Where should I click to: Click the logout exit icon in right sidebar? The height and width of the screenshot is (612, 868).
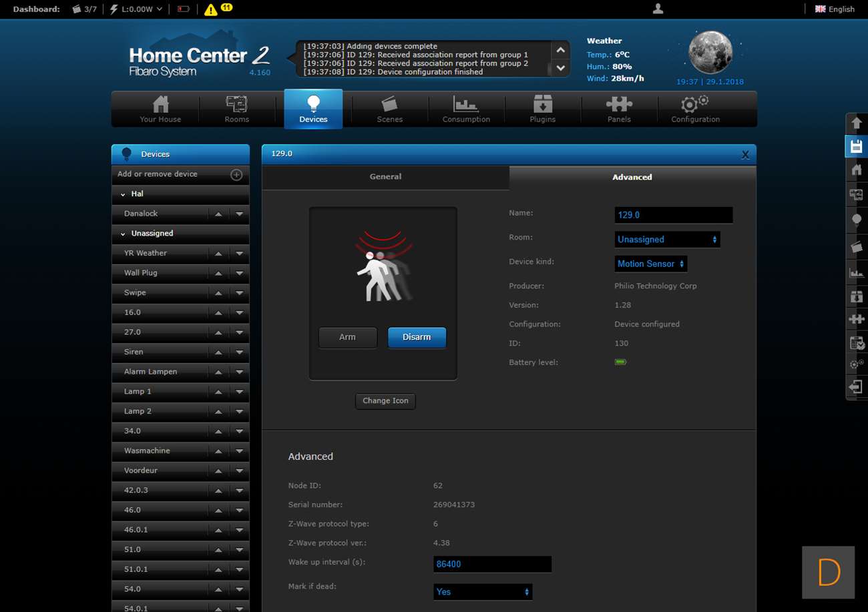(857, 387)
